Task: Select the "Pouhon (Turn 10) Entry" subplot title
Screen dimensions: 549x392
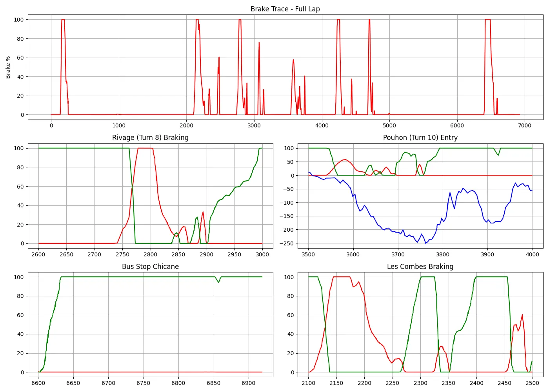Action: 420,138
